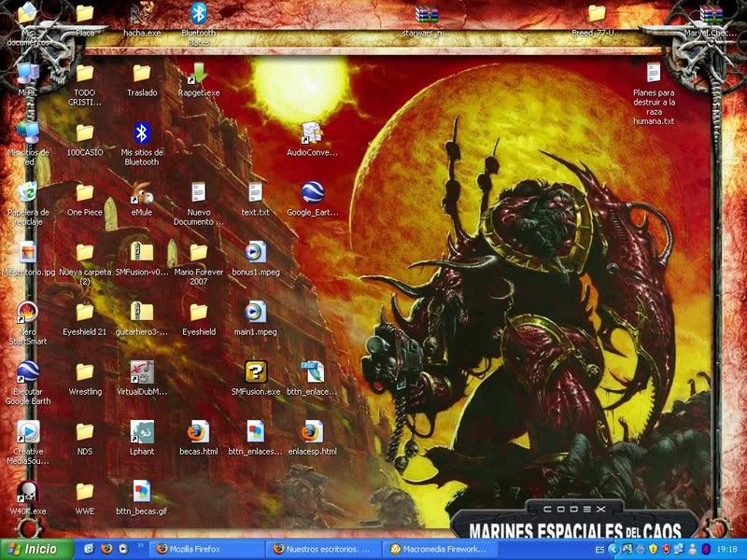Image resolution: width=747 pixels, height=560 pixels.
Task: Open the AudioConverter desktop shortcut
Action: [312, 133]
